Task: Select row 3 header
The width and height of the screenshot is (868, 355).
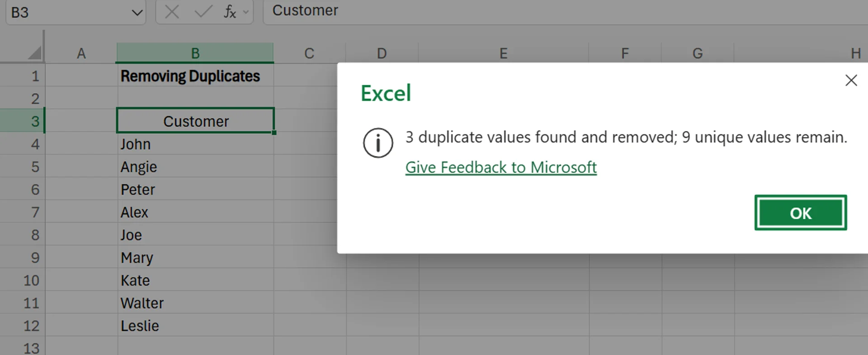Action: [23, 121]
